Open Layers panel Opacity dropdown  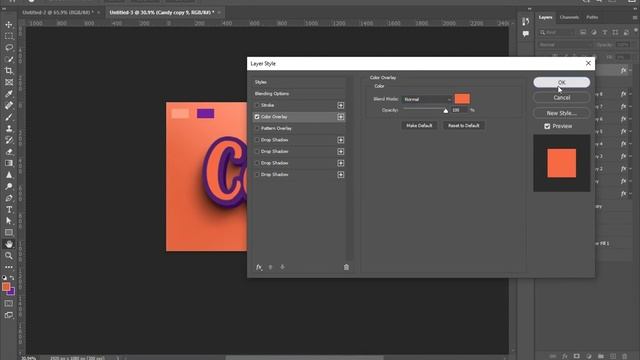click(623, 45)
